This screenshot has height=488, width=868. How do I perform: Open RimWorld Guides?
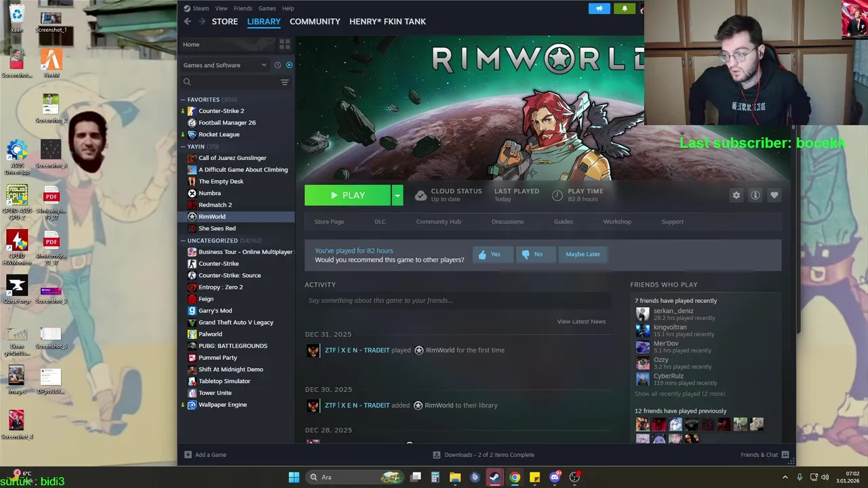[564, 222]
